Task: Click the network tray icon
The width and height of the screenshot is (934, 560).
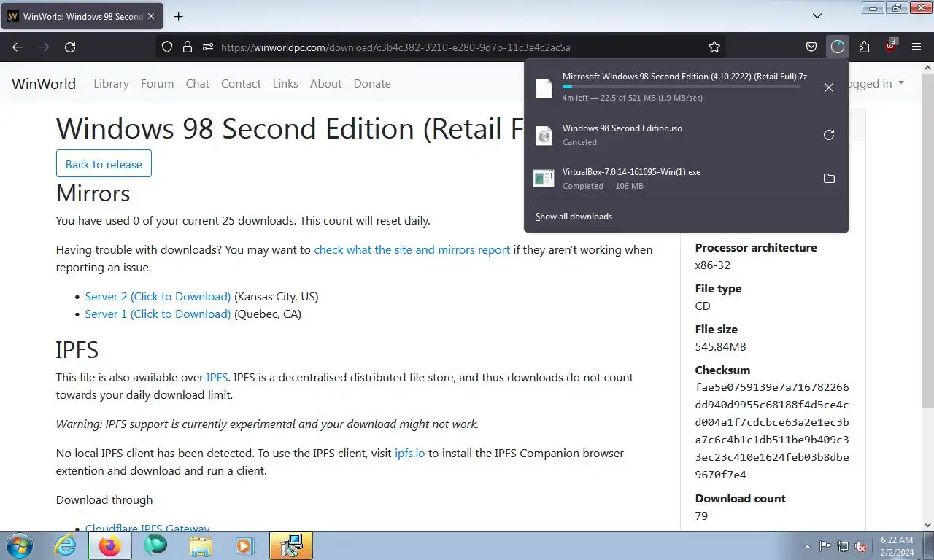Action: point(843,546)
